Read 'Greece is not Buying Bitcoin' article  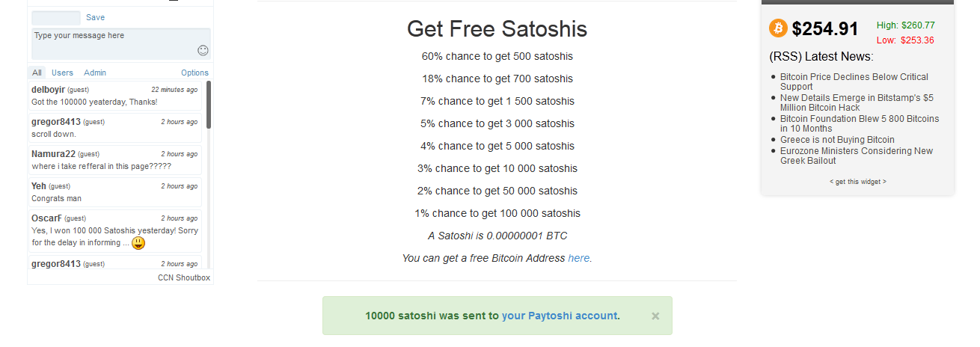837,140
